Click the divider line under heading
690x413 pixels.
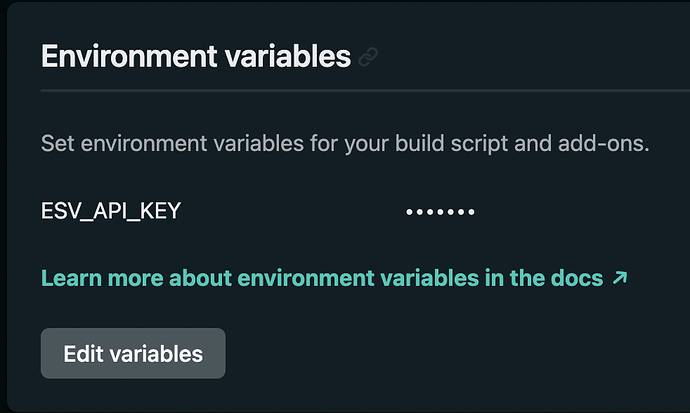click(x=365, y=91)
